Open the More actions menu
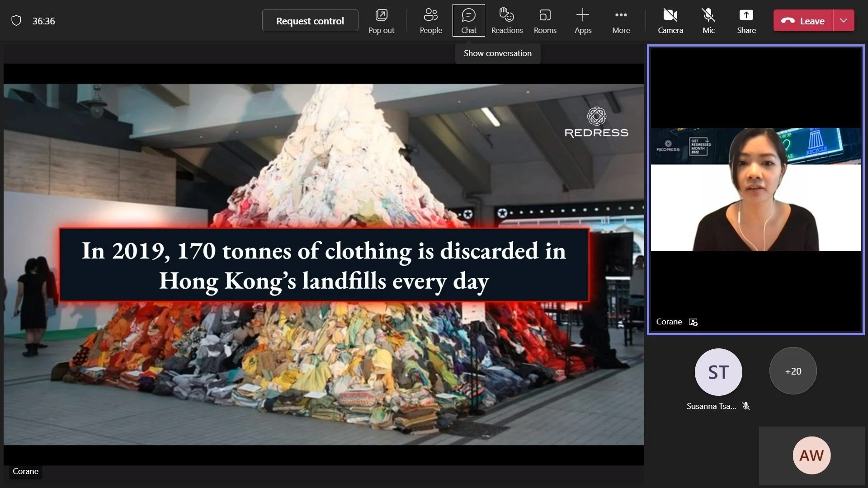Viewport: 868px width, 488px height. click(621, 20)
